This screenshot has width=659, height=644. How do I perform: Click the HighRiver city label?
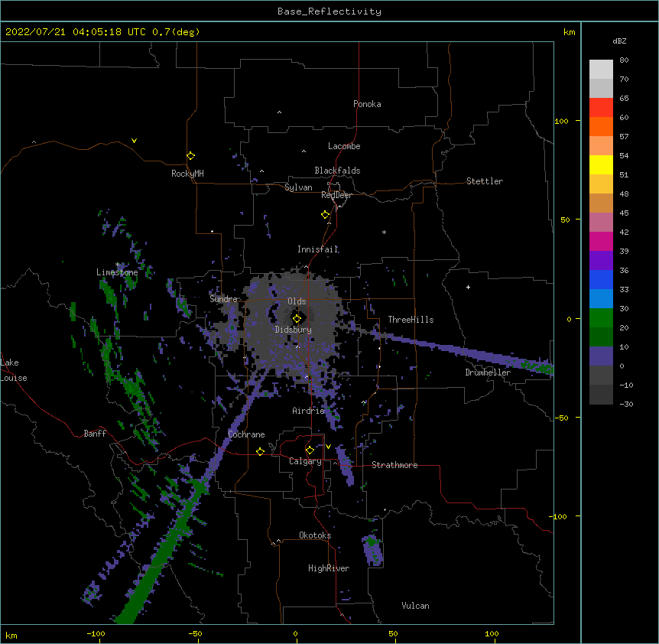tap(329, 568)
